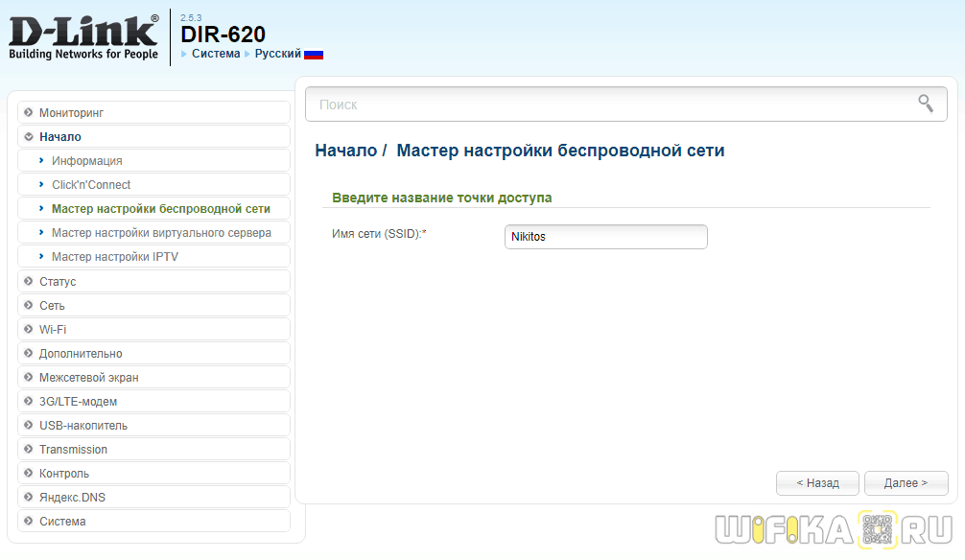Open the Мониторинг menu item
Viewport: 965px width, 560px height.
point(153,112)
